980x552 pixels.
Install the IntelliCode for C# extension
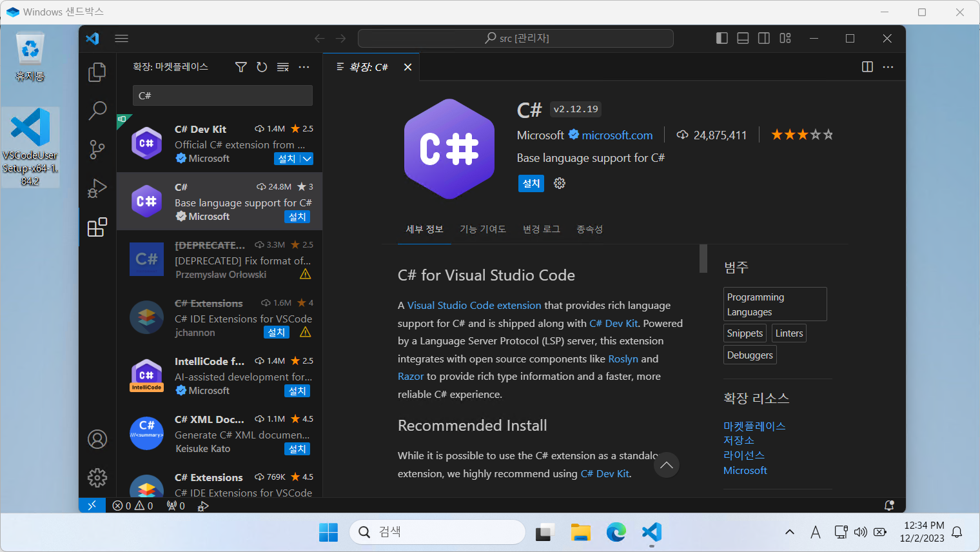pos(297,391)
